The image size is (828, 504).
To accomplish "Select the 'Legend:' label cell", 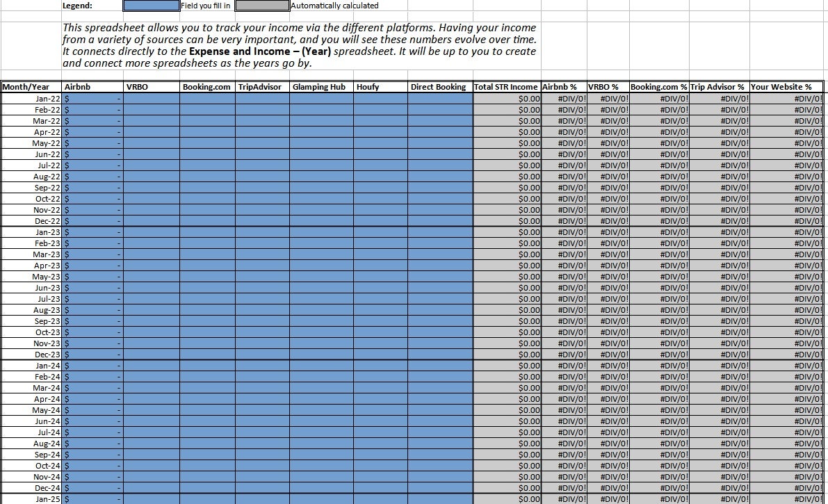I will 77,6.
